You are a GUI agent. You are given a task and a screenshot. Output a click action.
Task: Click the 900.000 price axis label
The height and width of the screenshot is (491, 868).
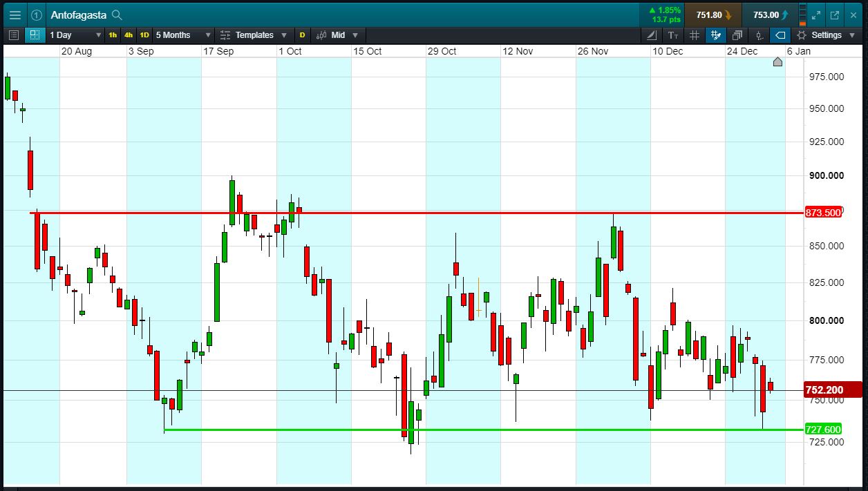(x=826, y=175)
